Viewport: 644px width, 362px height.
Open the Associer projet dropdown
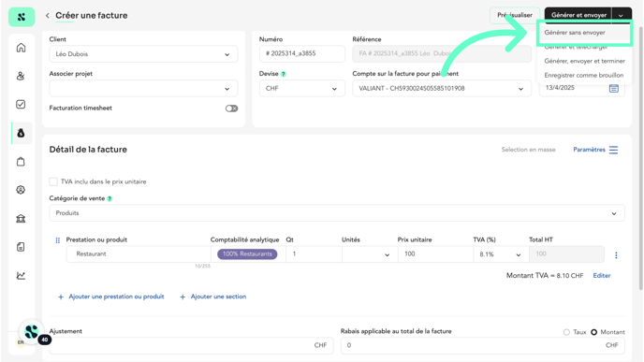tap(143, 89)
